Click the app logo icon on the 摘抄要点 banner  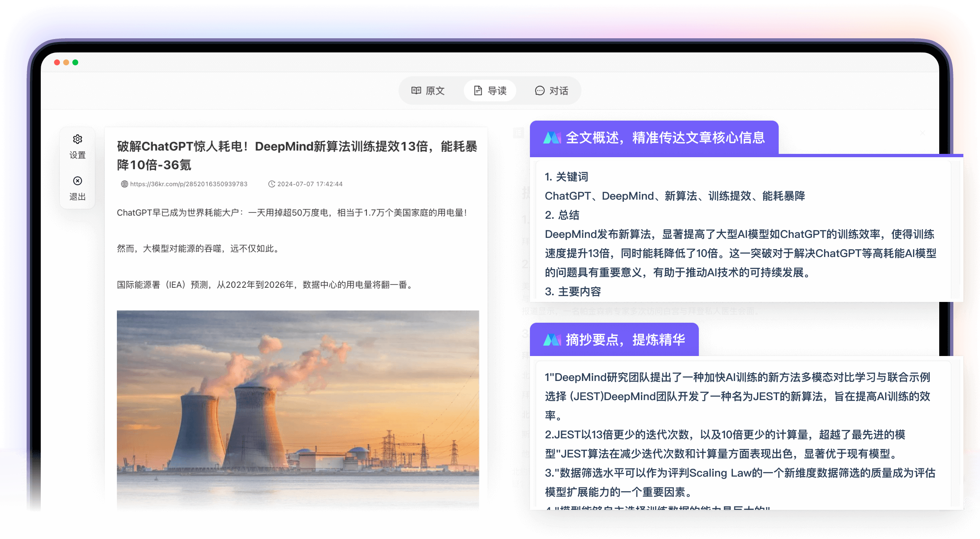[553, 339]
